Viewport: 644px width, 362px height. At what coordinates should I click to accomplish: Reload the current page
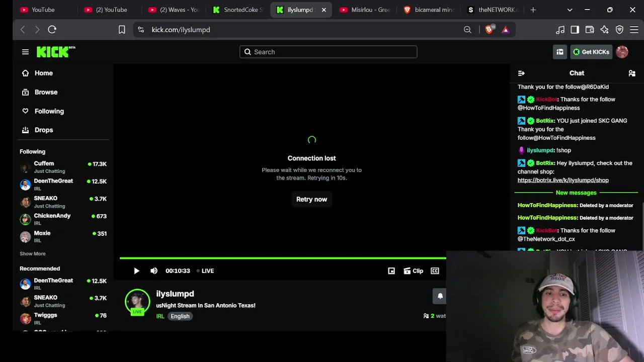[x=52, y=30]
